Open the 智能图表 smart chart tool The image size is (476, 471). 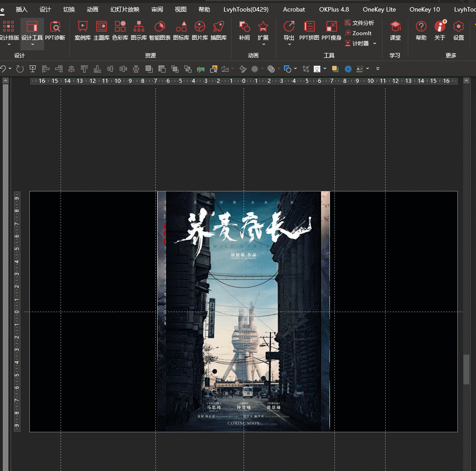(x=160, y=30)
